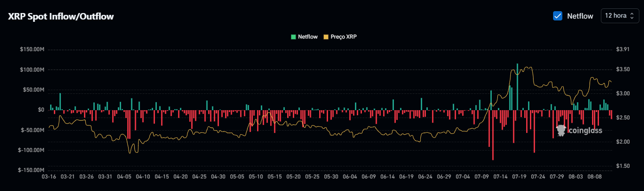Click the 04-15 date label

(161, 177)
